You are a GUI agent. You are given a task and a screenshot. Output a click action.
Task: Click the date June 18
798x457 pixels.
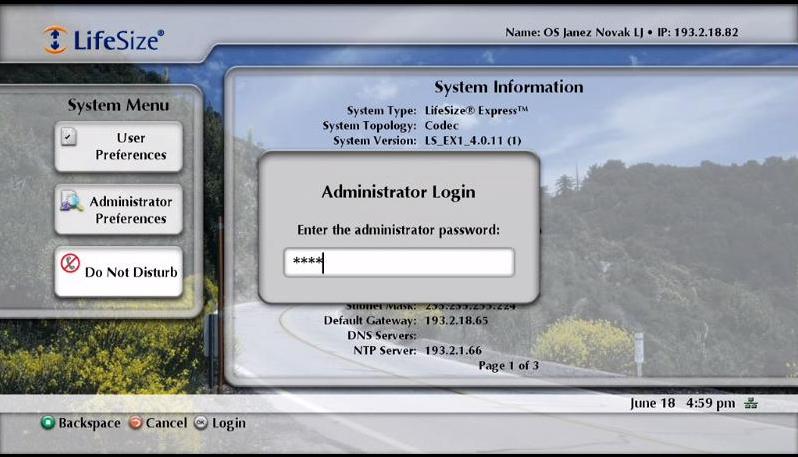652,404
